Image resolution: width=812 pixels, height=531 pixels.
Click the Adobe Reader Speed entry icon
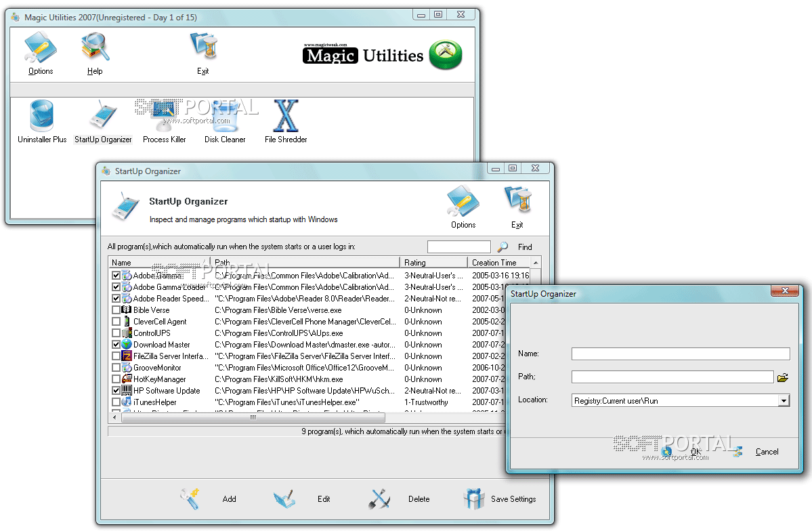click(x=127, y=299)
